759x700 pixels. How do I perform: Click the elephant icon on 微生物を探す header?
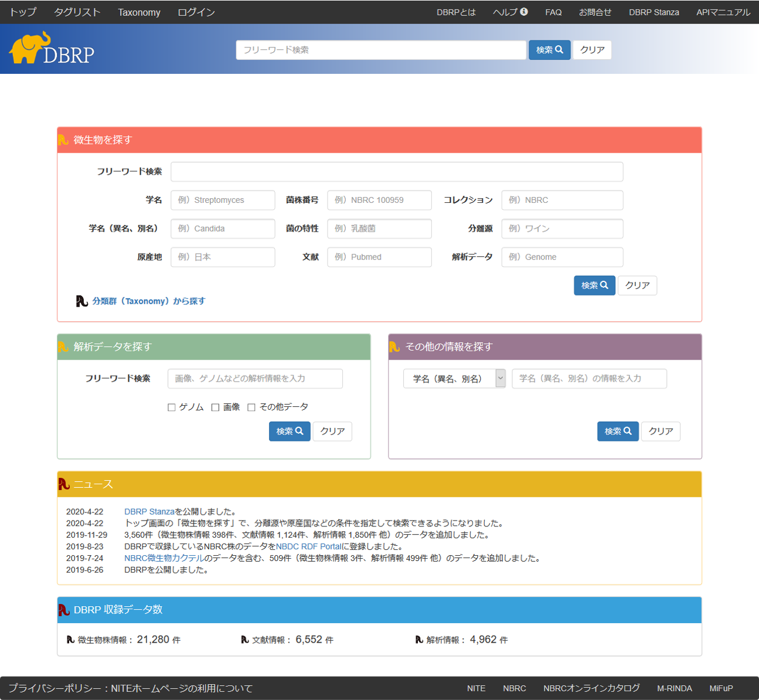[x=64, y=140]
